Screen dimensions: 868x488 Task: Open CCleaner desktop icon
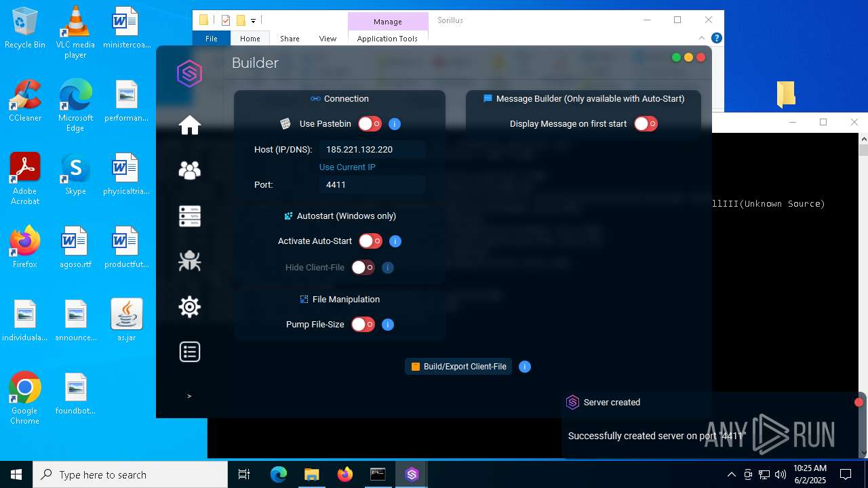point(25,101)
